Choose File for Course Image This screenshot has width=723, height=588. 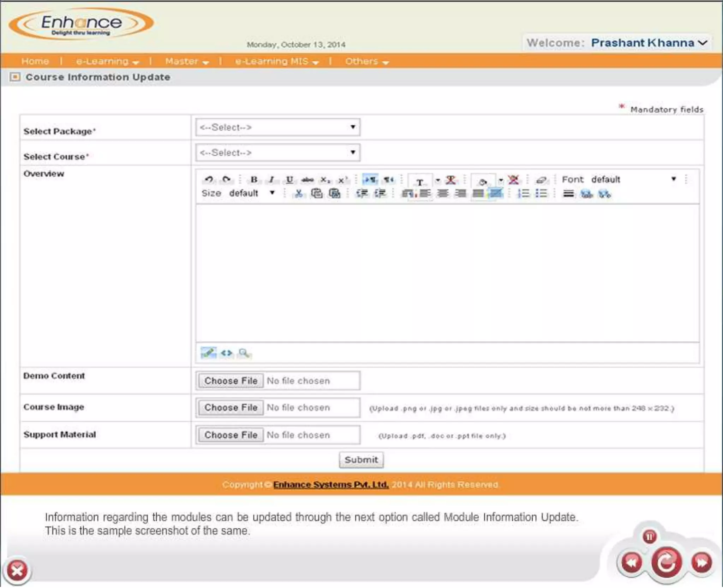(231, 407)
